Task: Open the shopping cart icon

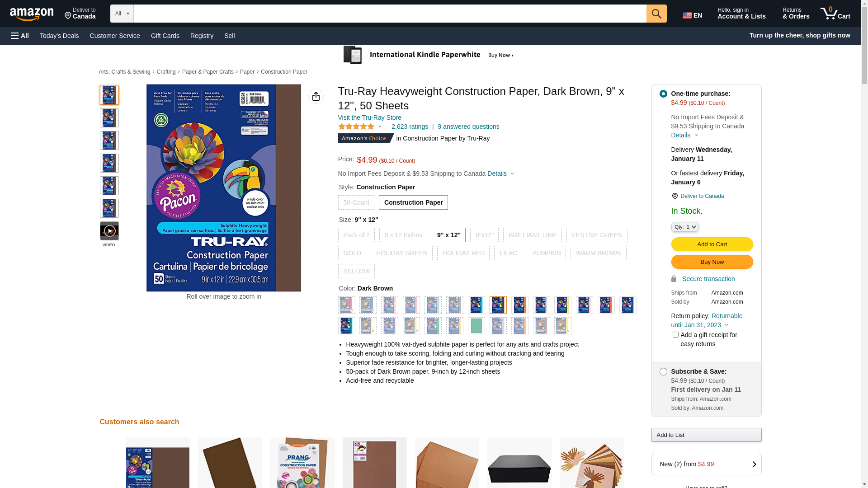Action: tap(835, 14)
